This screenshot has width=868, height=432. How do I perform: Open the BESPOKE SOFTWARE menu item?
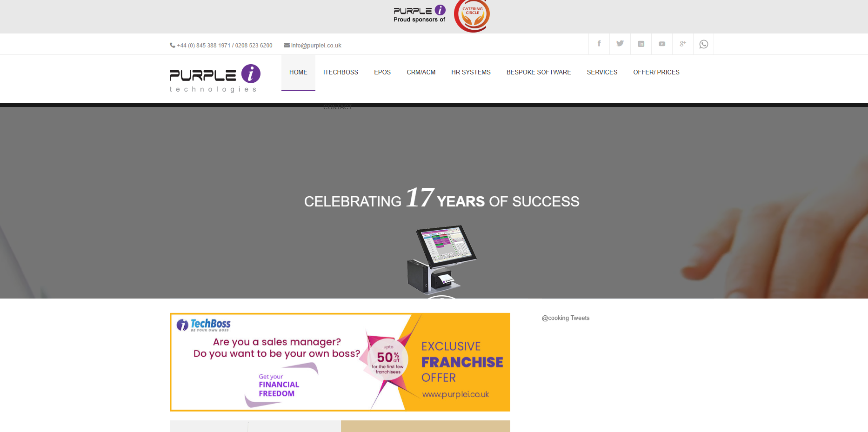(x=539, y=73)
